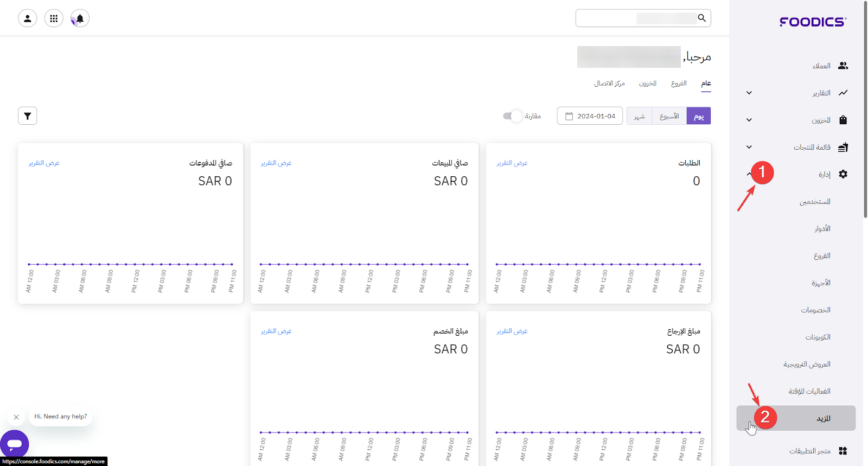Select the الأسبوع week period button

(x=669, y=116)
